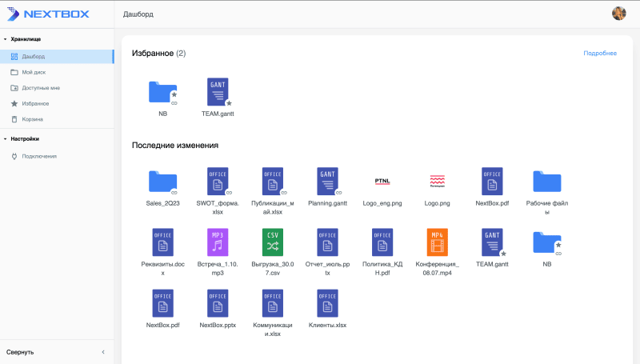
Task: Go to Мой диск in sidebar
Action: click(34, 72)
